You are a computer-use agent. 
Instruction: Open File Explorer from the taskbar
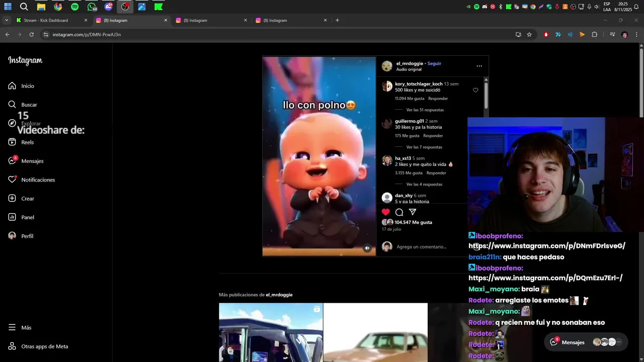tap(41, 7)
